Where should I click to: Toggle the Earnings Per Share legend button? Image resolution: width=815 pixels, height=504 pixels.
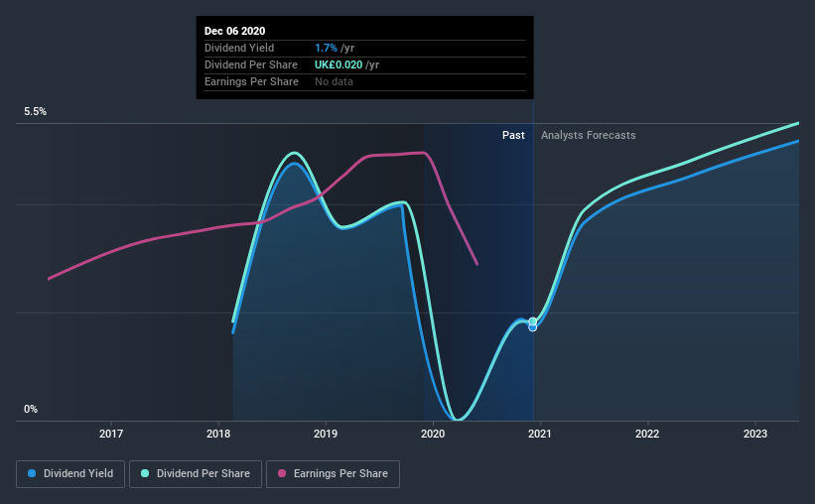[x=333, y=474]
